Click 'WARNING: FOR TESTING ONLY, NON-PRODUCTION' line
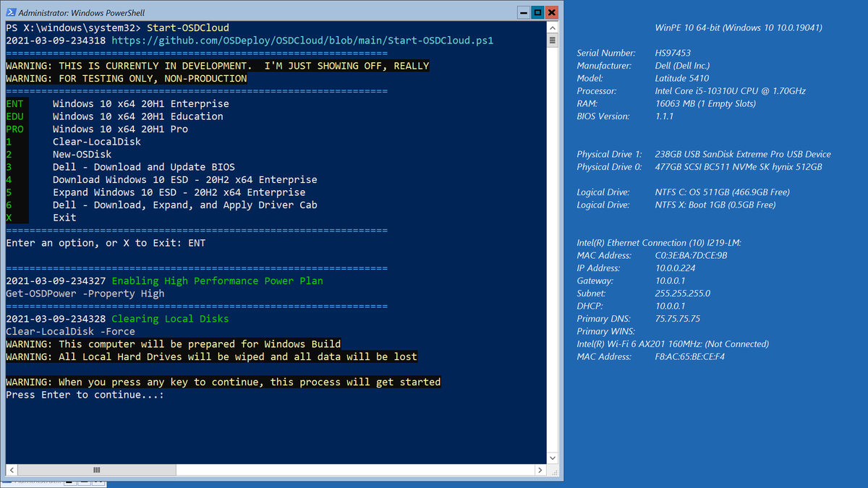Image resolution: width=868 pixels, height=488 pixels. click(126, 78)
